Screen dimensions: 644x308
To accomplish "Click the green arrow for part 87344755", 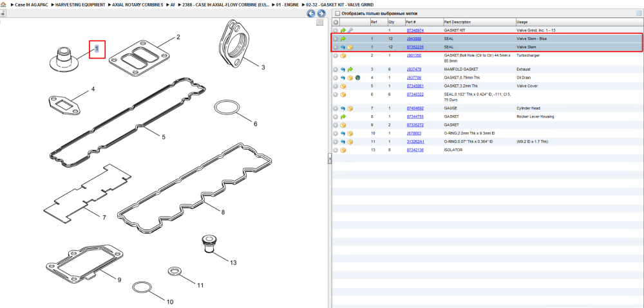I will point(343,116).
